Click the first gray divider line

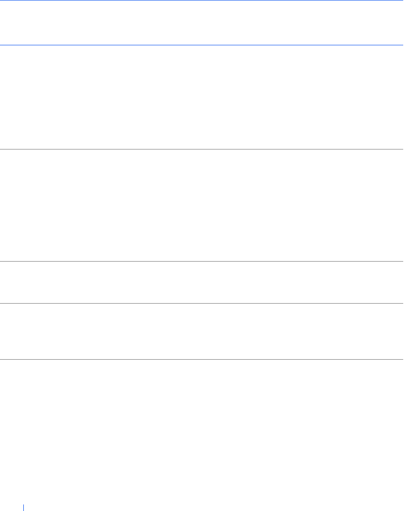201,149
